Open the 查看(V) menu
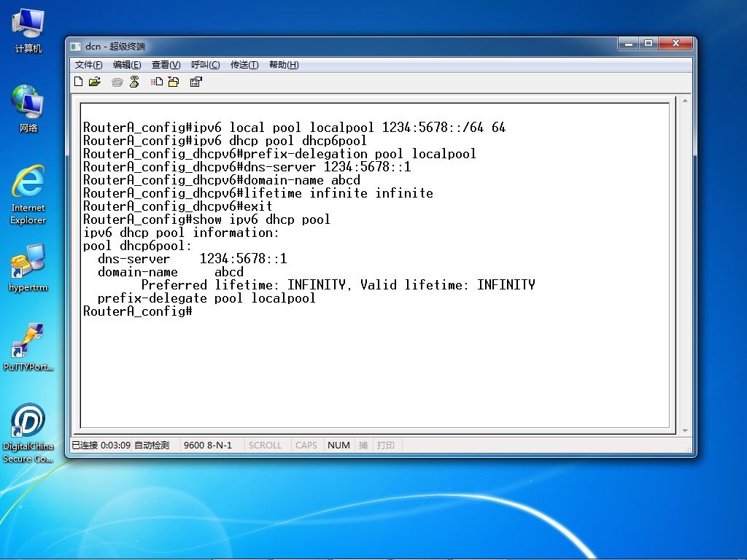The width and height of the screenshot is (747, 560). (166, 65)
